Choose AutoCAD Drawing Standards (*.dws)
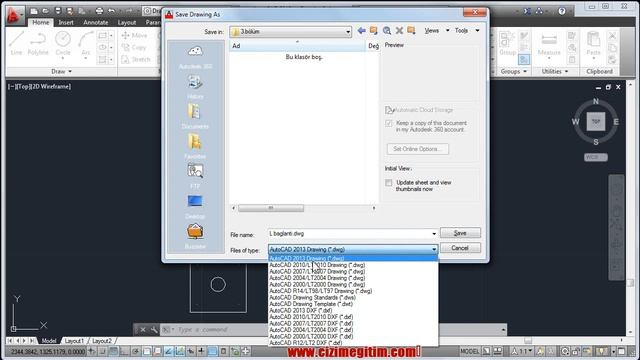 pyautogui.click(x=353, y=298)
